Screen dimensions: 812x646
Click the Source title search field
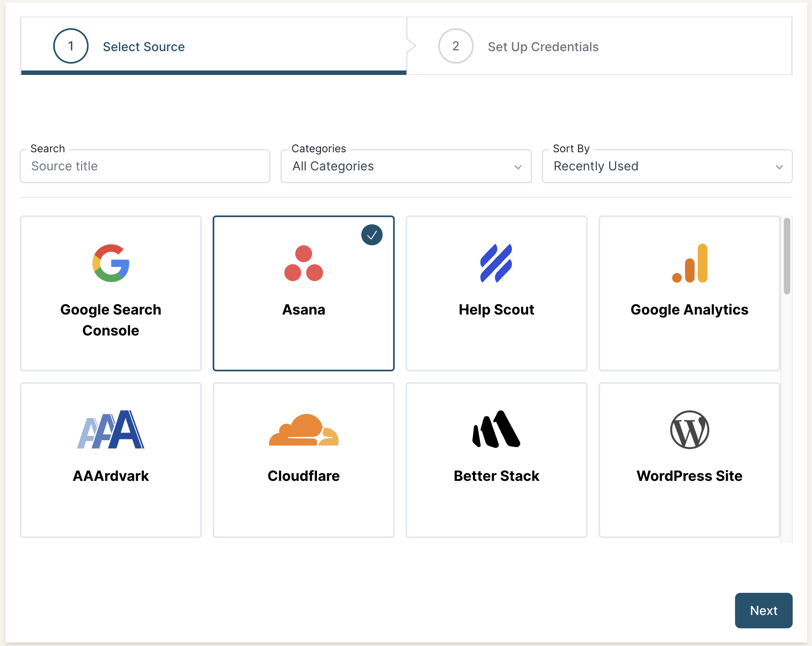coord(145,166)
